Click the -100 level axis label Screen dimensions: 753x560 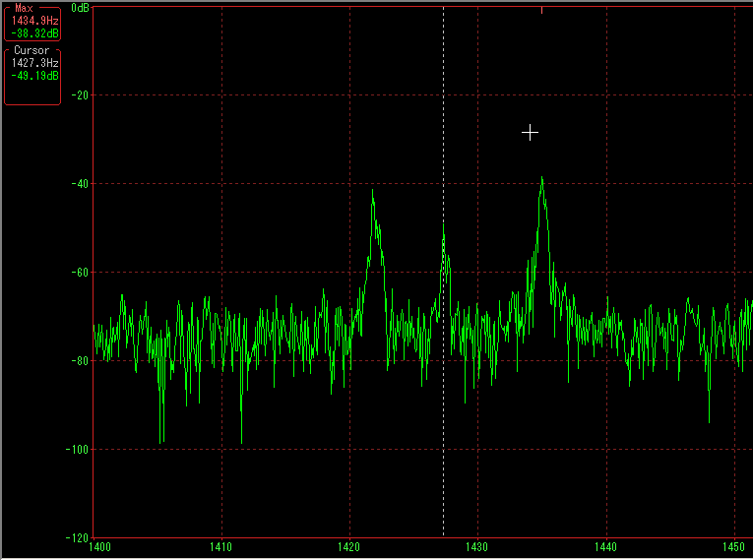(77, 450)
